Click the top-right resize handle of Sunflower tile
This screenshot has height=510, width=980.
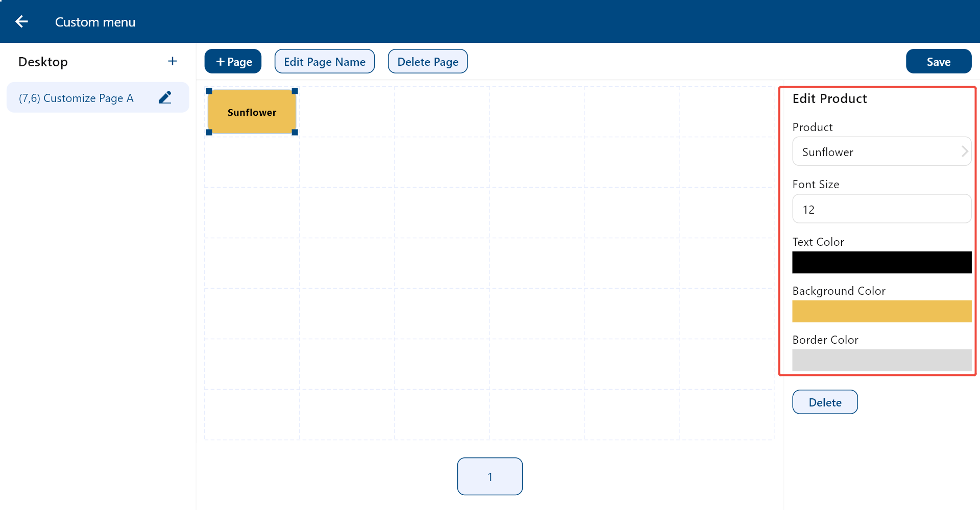(295, 91)
